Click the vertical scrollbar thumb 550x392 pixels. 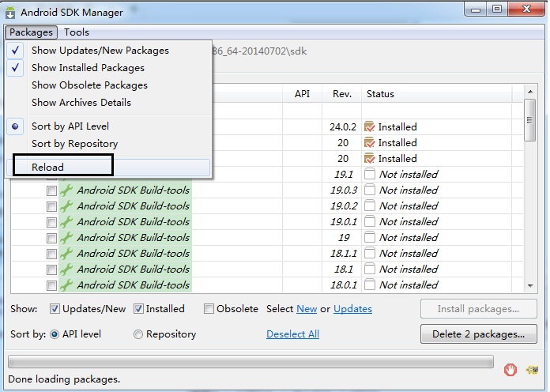pos(530,120)
